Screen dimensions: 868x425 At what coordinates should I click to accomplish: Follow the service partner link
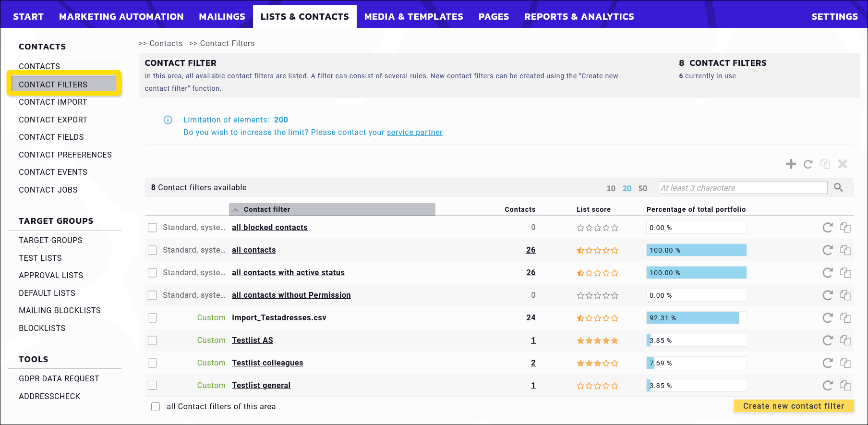tap(415, 133)
